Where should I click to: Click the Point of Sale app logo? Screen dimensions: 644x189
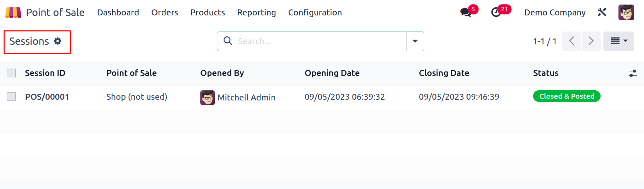(x=13, y=13)
